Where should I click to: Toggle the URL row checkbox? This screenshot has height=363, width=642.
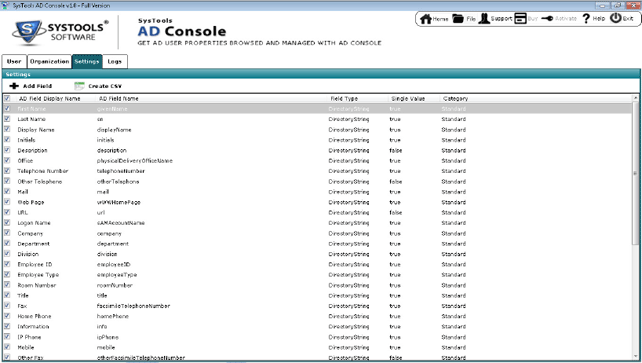7,212
